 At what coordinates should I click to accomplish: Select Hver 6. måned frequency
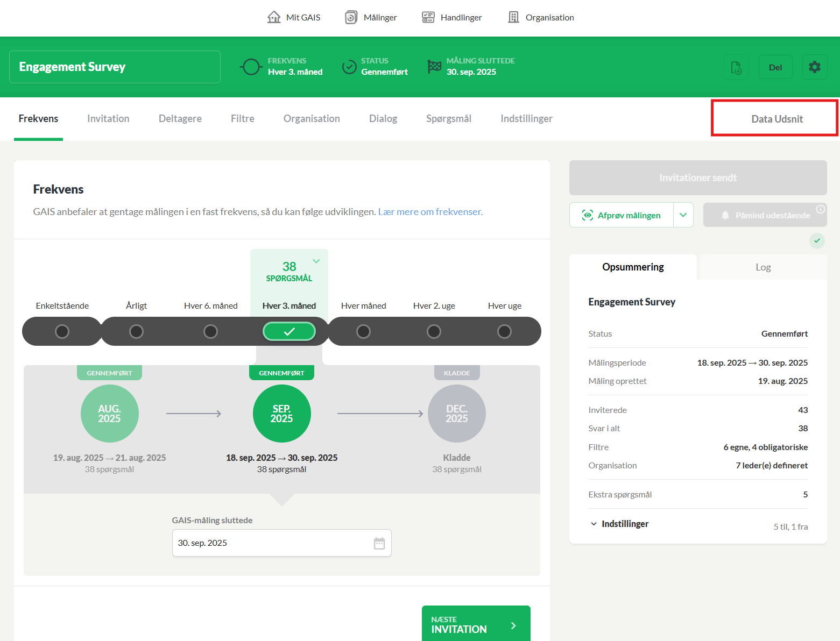(x=210, y=331)
